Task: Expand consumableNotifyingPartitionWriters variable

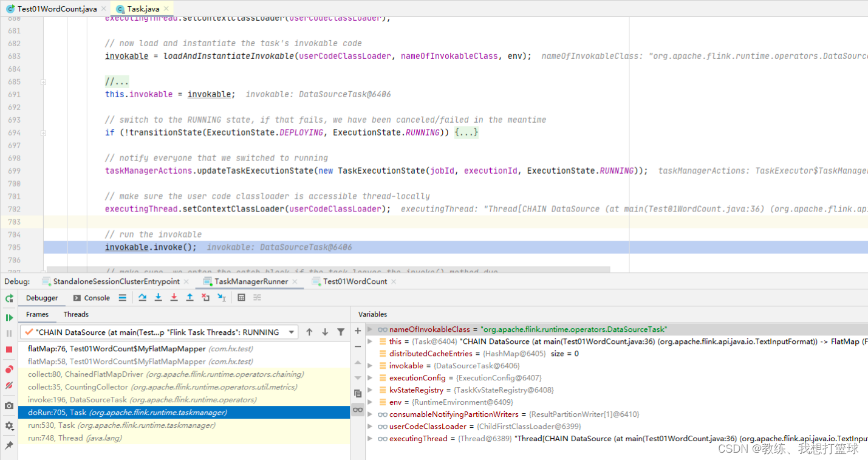Action: click(x=371, y=414)
